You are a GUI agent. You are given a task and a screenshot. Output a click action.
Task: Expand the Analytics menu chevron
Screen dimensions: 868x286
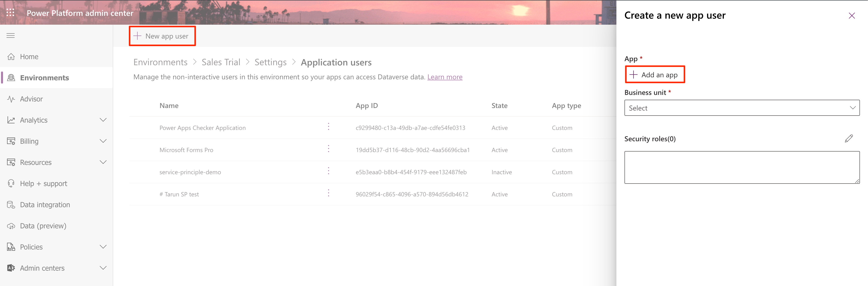(x=103, y=120)
